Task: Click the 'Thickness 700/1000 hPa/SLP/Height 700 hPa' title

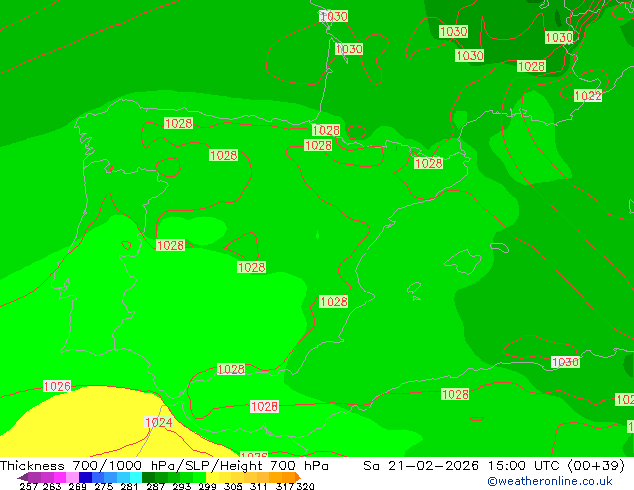Action: click(x=164, y=466)
